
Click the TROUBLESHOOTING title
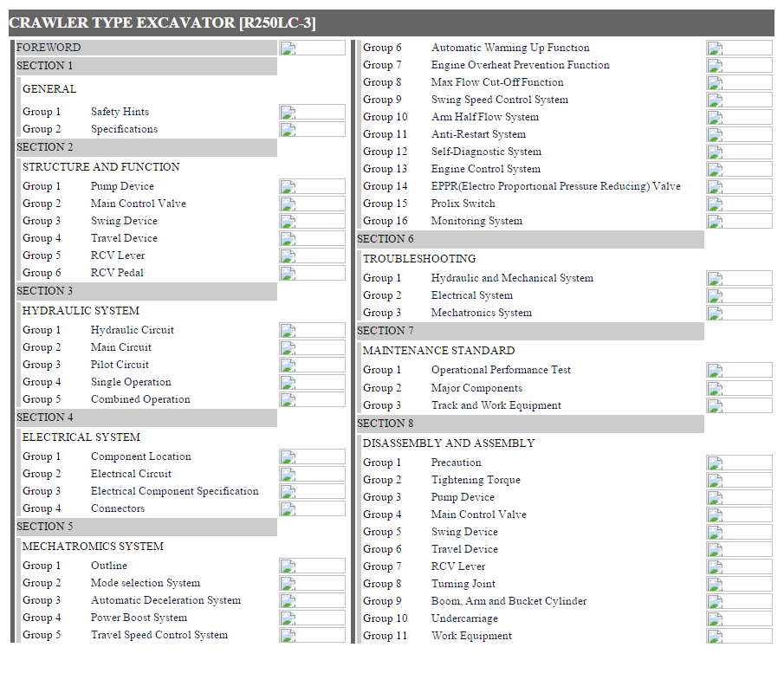[419, 259]
